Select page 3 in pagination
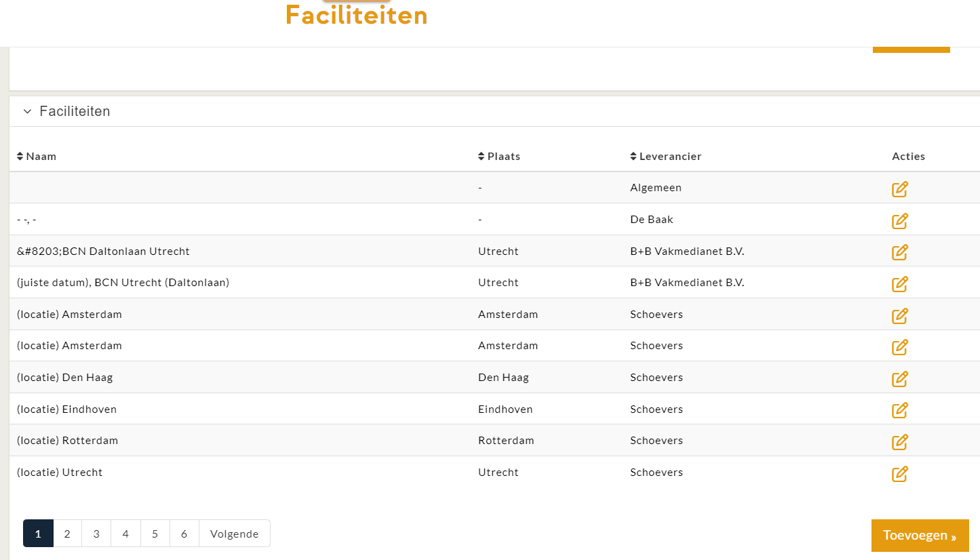Screen dimensions: 980x560 point(96,534)
